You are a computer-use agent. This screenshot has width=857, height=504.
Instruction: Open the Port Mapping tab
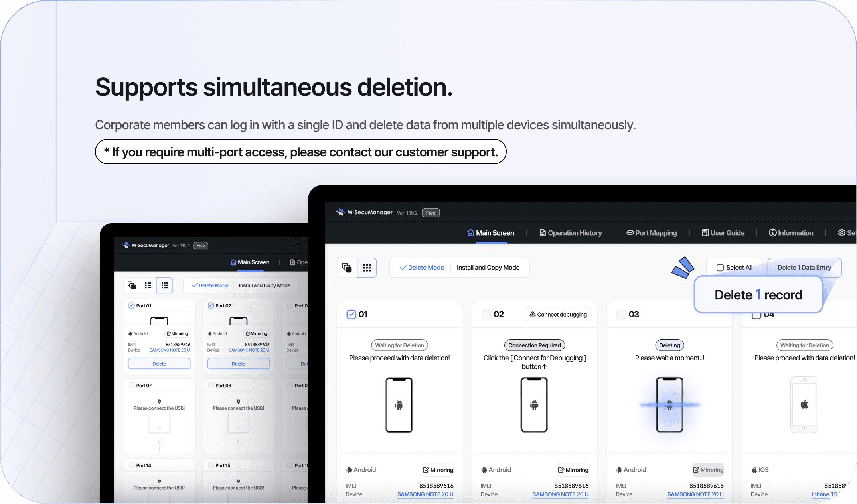(652, 233)
